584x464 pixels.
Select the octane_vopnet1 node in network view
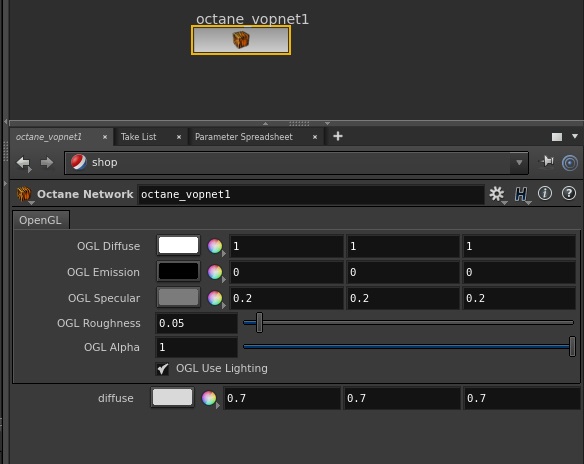click(241, 40)
